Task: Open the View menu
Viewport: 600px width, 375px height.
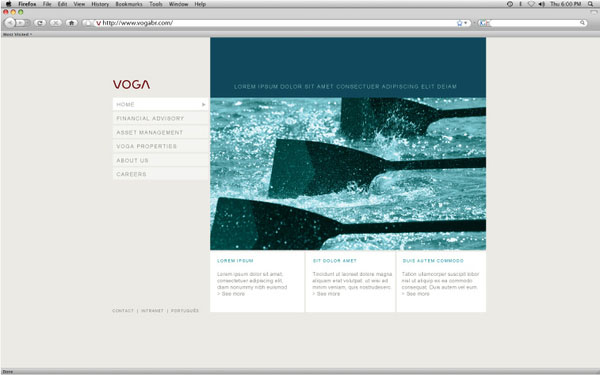Action: 79,4
